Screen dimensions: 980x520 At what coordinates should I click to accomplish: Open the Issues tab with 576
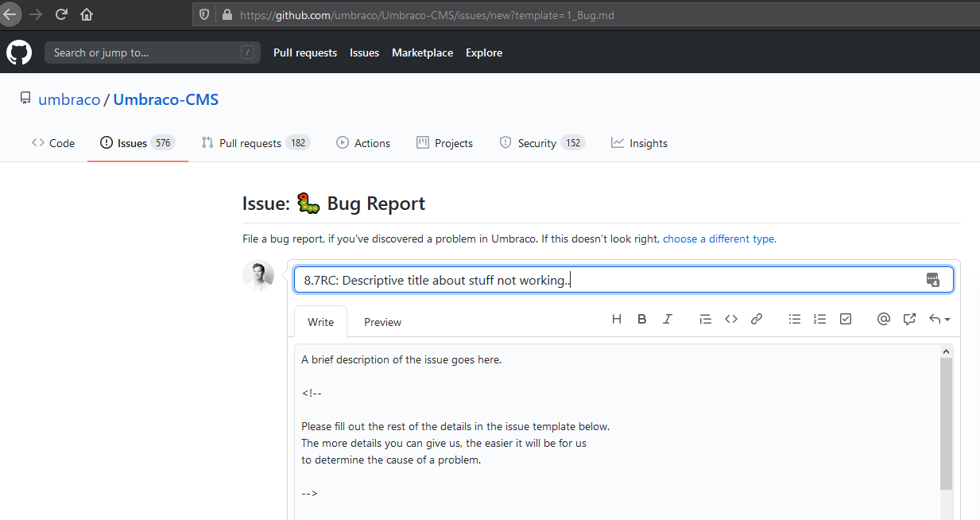(x=138, y=143)
